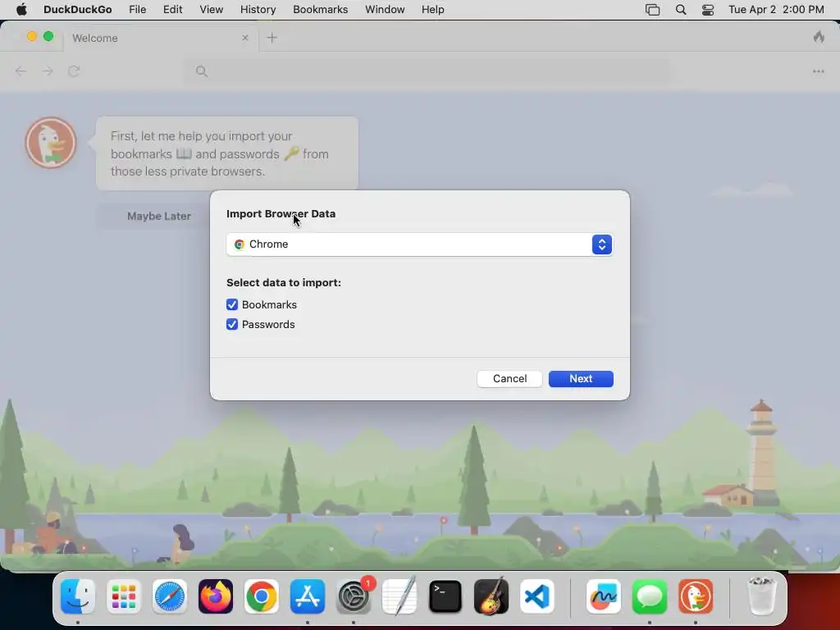Click the browser back arrow

(x=21, y=71)
